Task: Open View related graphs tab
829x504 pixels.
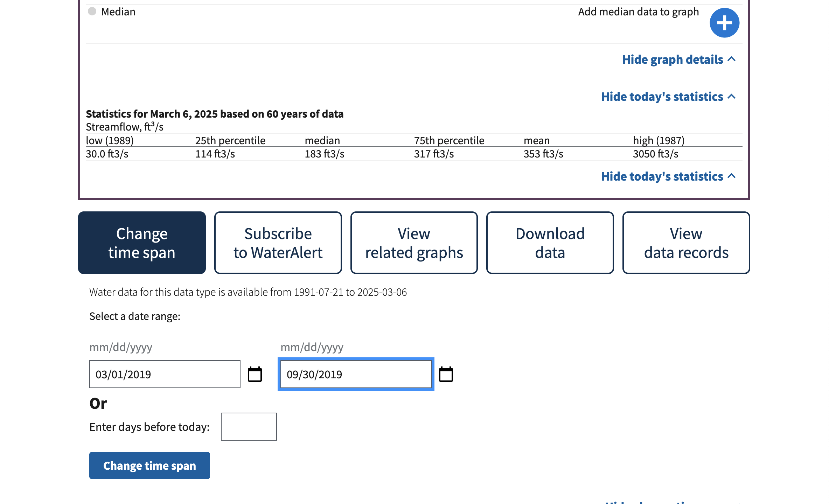Action: (x=414, y=243)
